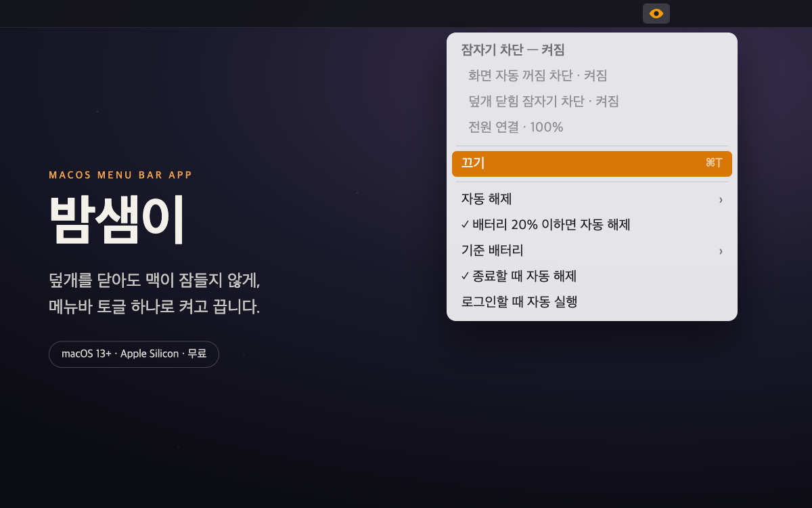
Task: Click the 전원 연결 · 100% status
Action: [x=516, y=127]
